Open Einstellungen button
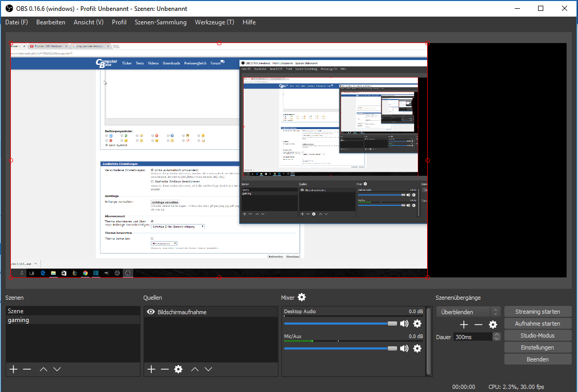The height and width of the screenshot is (392, 578). click(x=538, y=347)
